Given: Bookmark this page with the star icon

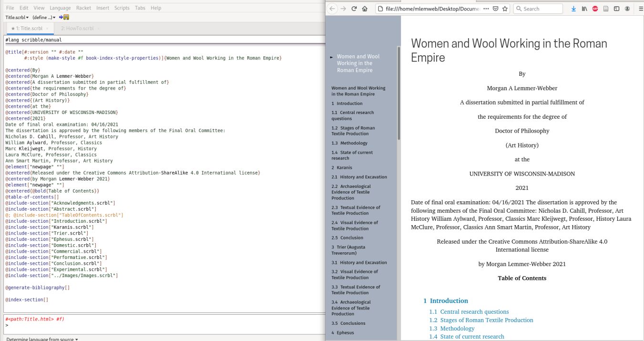Looking at the screenshot, I should click(x=505, y=9).
